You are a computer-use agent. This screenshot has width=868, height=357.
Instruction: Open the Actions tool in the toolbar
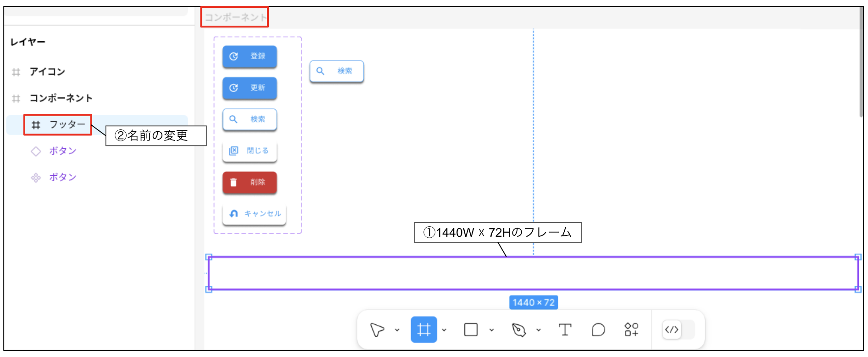(x=631, y=329)
